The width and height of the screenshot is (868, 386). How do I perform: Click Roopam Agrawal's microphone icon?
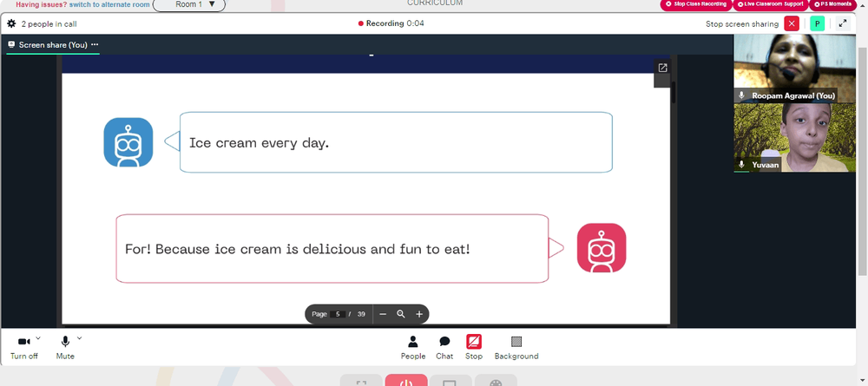[742, 95]
